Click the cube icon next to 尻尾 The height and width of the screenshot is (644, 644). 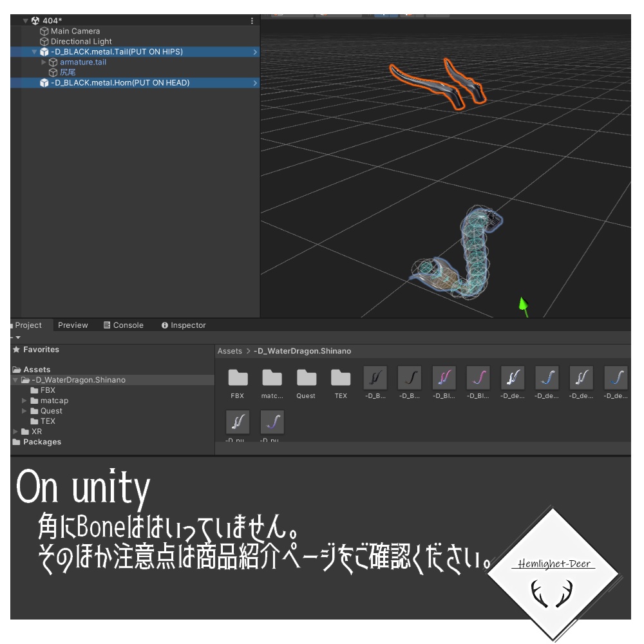[53, 72]
